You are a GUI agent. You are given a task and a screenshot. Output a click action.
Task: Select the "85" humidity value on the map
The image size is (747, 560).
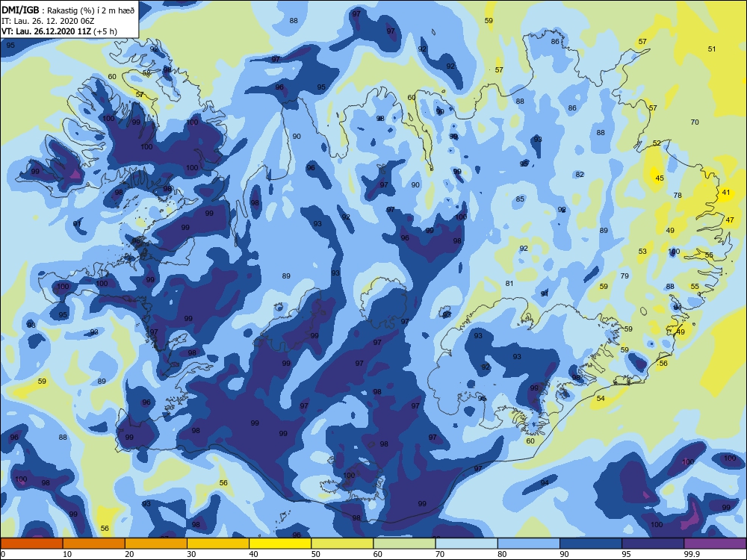point(520,199)
